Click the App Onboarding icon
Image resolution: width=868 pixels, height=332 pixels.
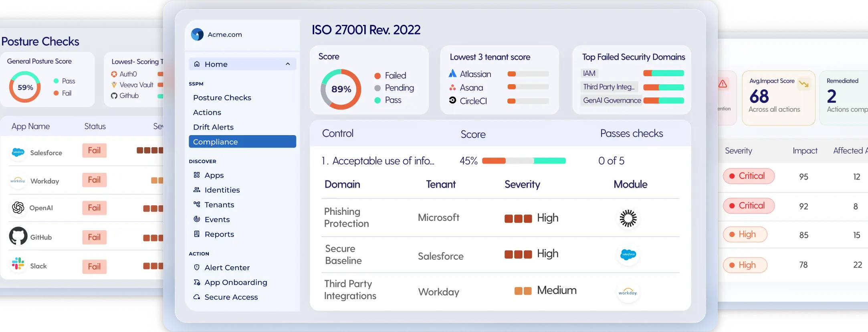(x=197, y=282)
